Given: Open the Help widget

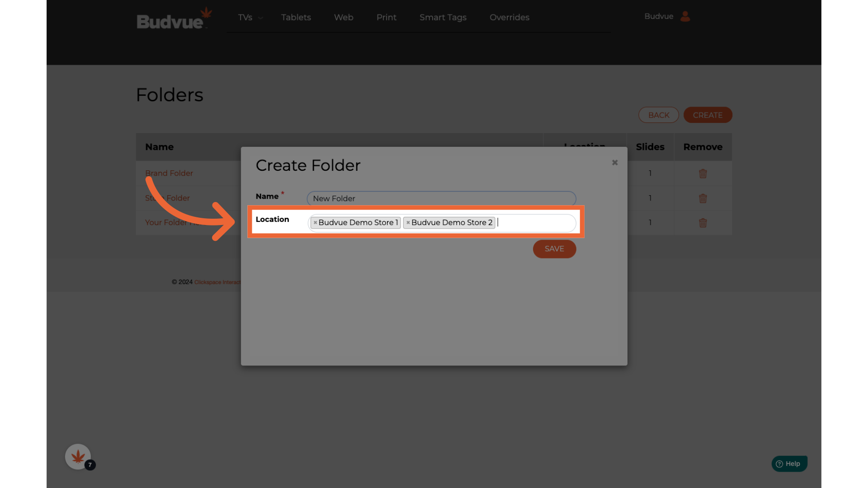Looking at the screenshot, I should [789, 464].
